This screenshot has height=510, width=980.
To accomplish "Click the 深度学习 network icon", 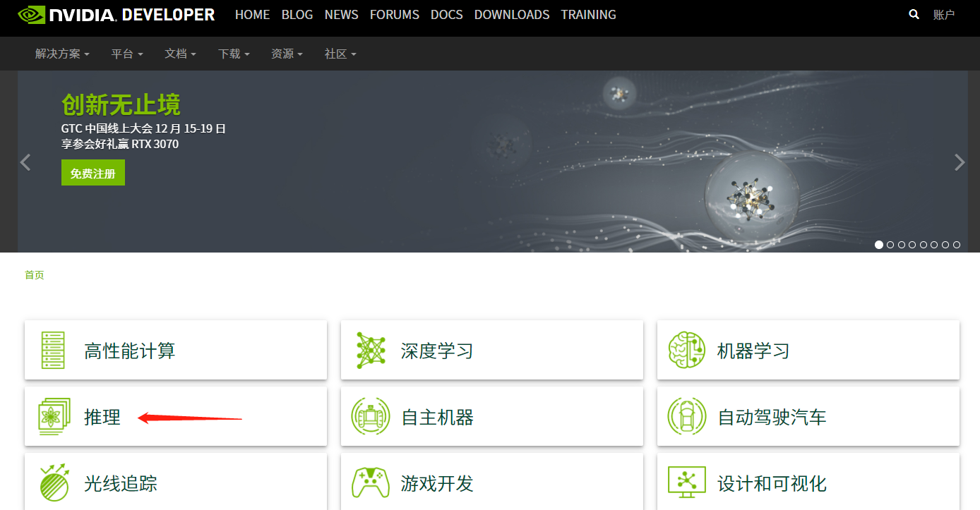I will (371, 351).
